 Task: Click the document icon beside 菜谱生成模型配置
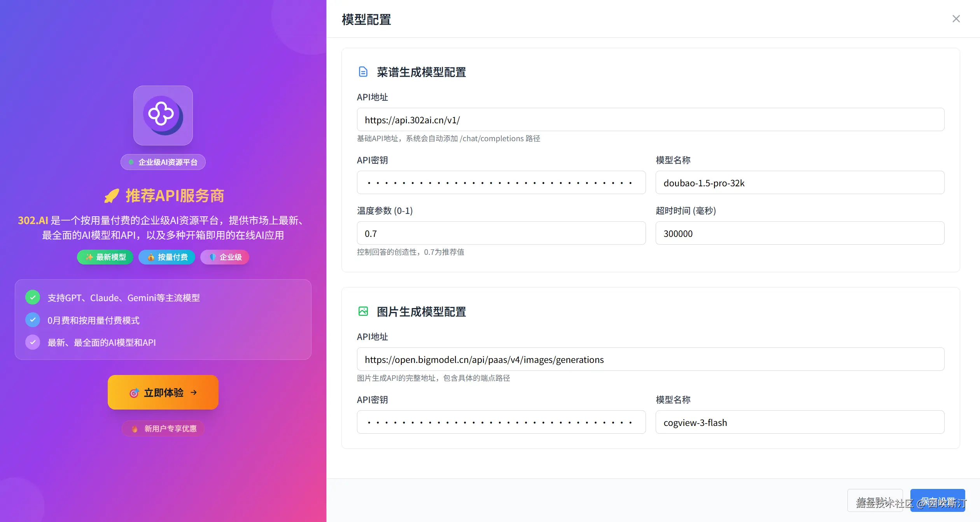click(363, 72)
